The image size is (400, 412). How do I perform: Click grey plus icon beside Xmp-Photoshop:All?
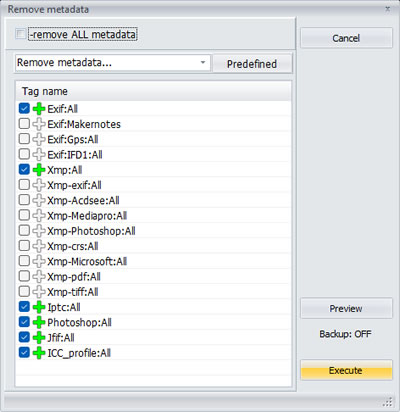tap(39, 231)
